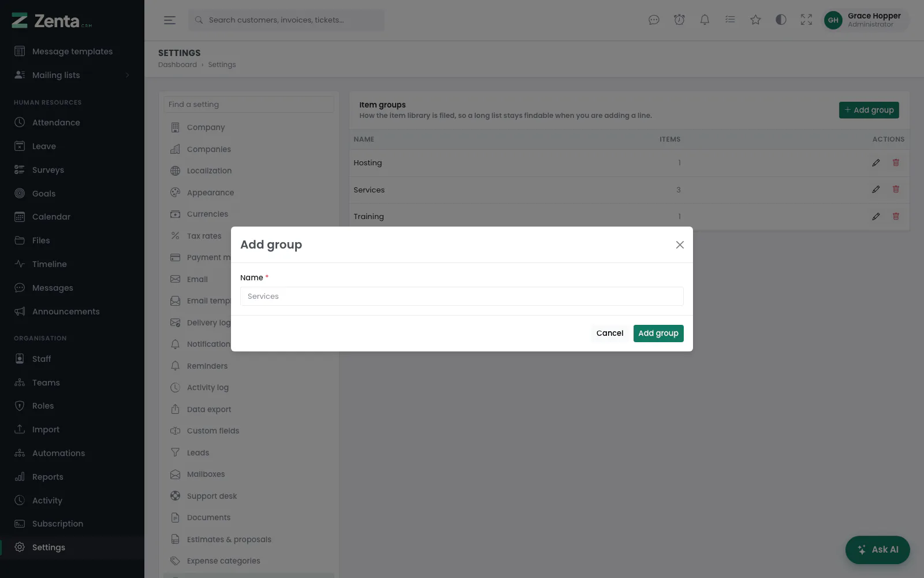Open Support desk settings section
924x578 pixels.
click(249, 496)
